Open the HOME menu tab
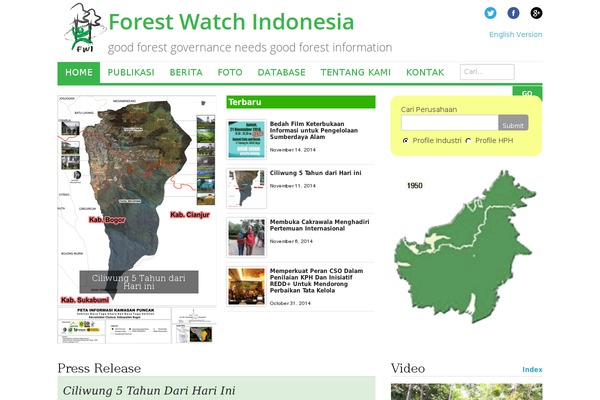This screenshot has height=400, width=600. coord(79,72)
